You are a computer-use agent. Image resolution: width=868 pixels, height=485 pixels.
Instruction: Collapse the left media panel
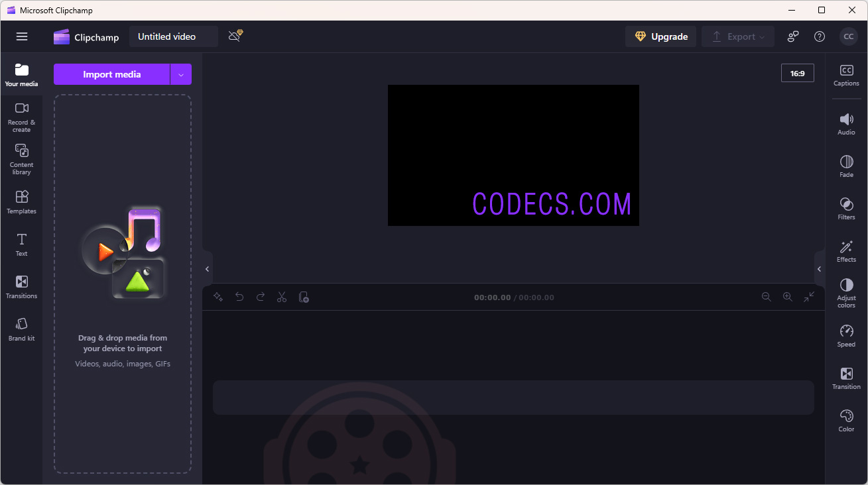pyautogui.click(x=207, y=269)
